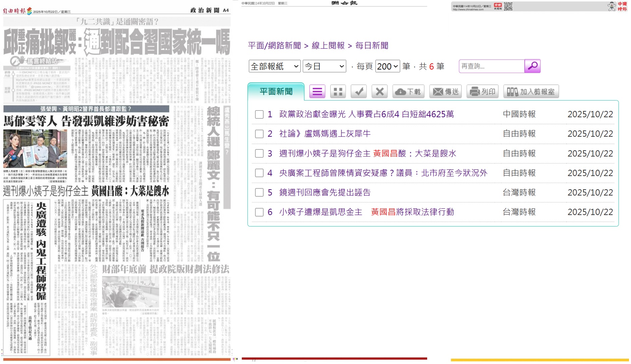Click the 下載 download button

(x=408, y=92)
